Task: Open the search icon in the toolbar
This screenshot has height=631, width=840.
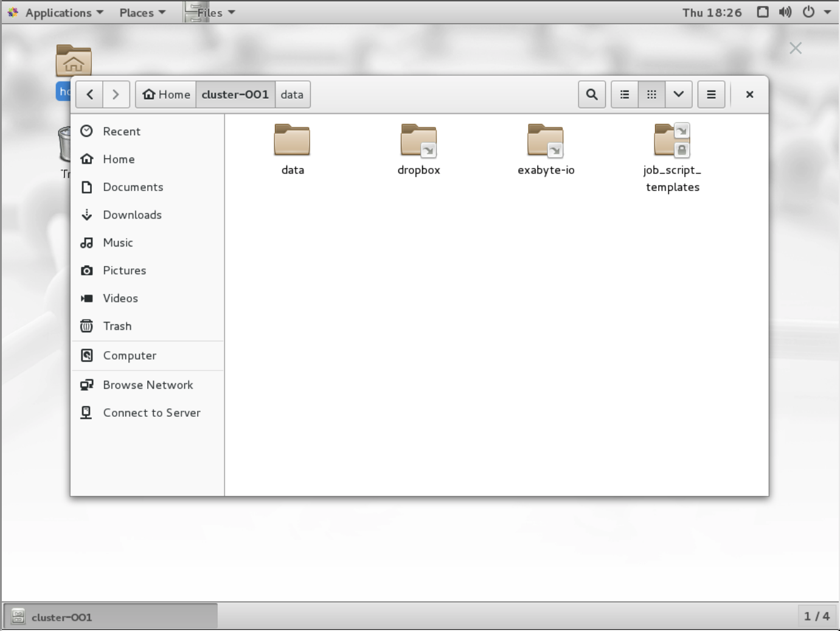Action: pos(591,94)
